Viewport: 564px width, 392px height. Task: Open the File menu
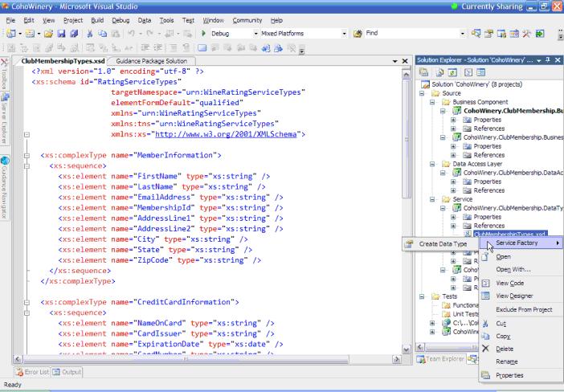click(10, 21)
